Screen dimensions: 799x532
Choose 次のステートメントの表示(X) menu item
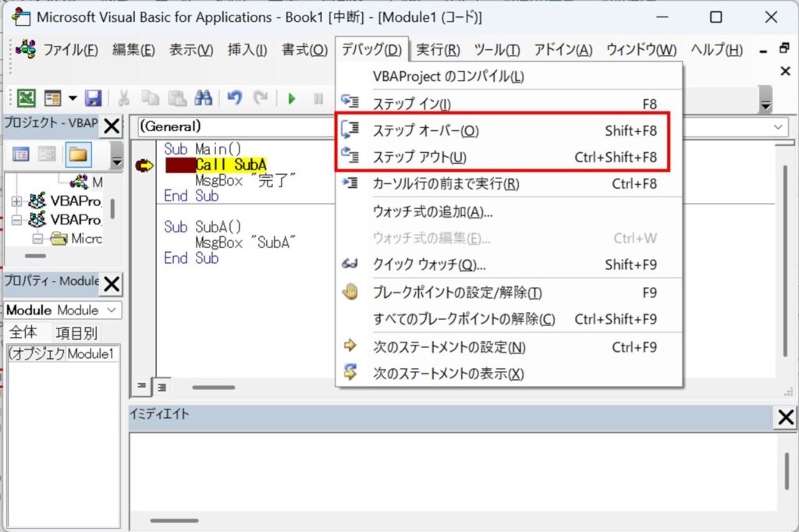(x=509, y=374)
